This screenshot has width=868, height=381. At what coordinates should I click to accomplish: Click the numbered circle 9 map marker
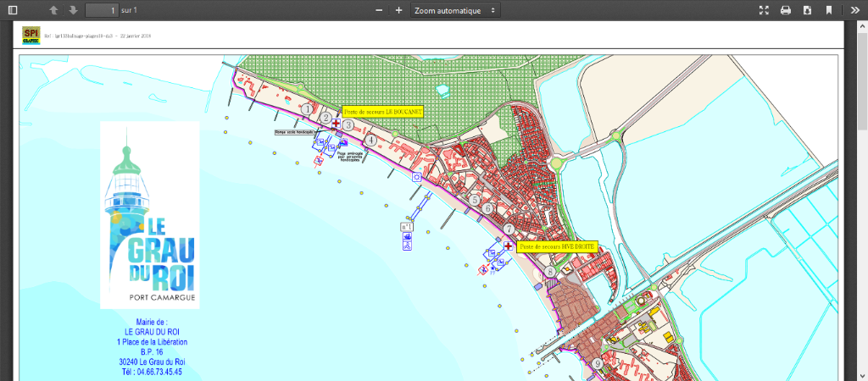tap(598, 364)
